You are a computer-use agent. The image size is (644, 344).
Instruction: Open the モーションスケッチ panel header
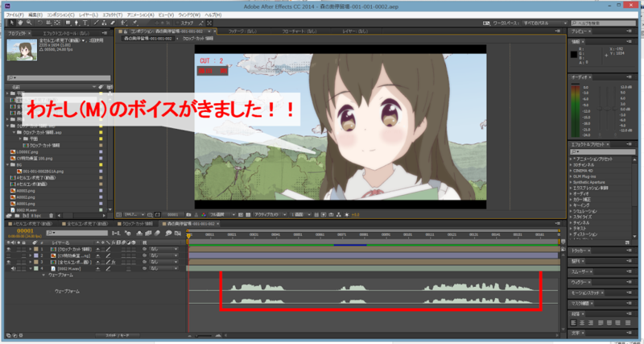584,293
